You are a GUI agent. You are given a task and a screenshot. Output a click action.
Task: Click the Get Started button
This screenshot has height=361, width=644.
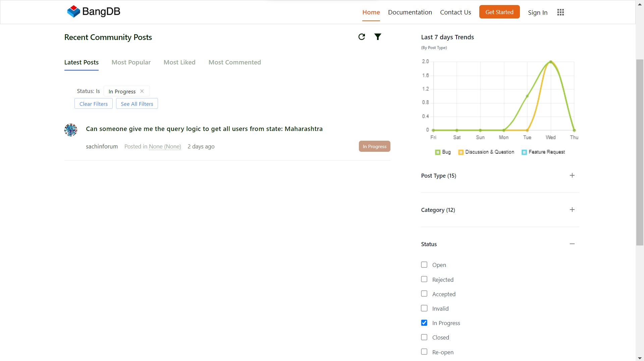coord(499,12)
